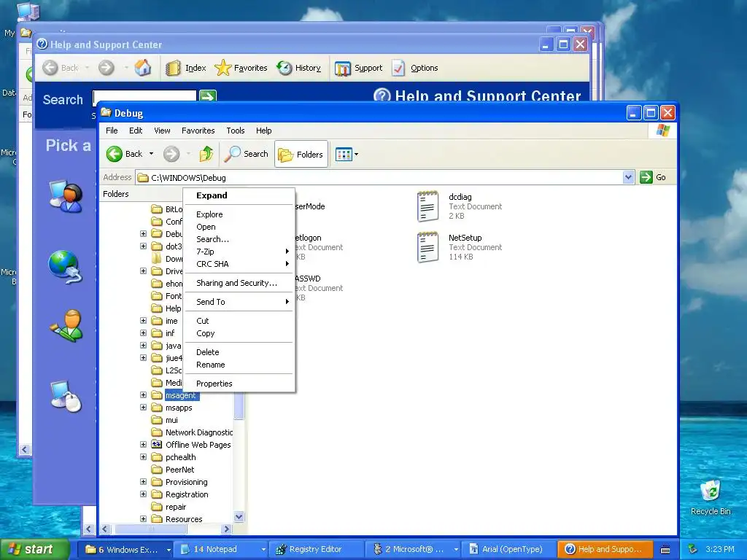Toggle the Folders pane button

tap(301, 155)
